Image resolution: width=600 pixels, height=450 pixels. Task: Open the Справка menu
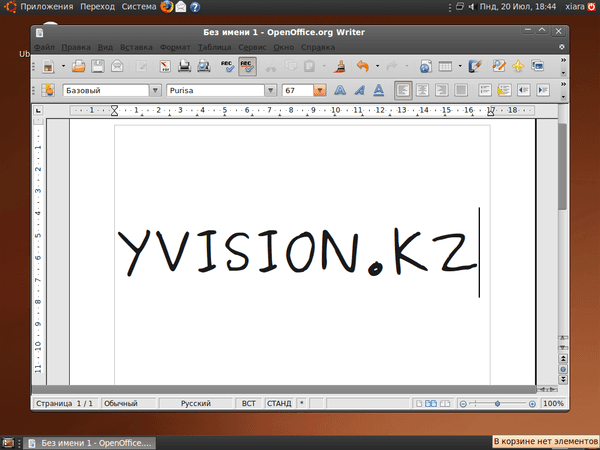[x=318, y=47]
